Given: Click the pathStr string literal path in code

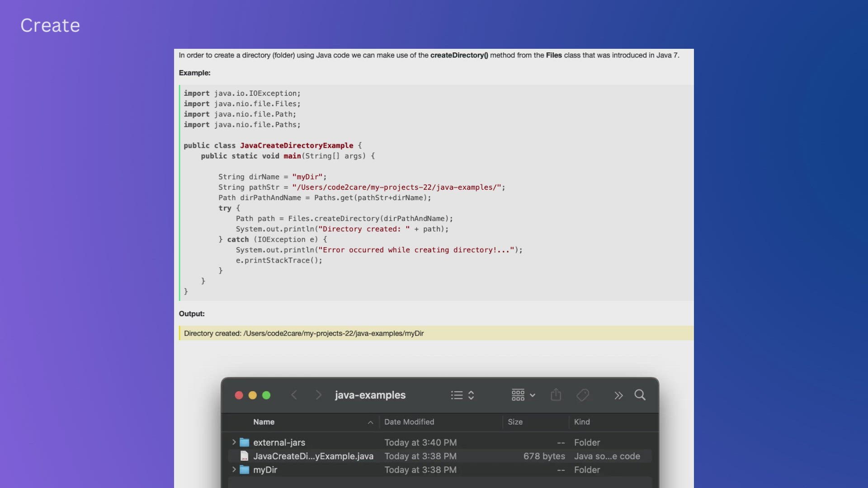Looking at the screenshot, I should tap(397, 187).
